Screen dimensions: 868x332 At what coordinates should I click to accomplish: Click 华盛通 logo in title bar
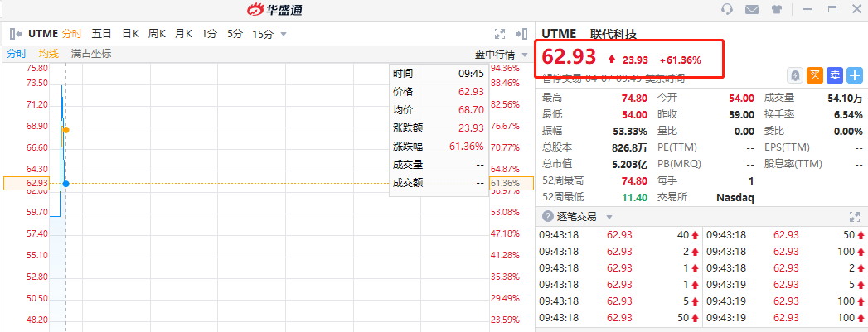point(274,9)
